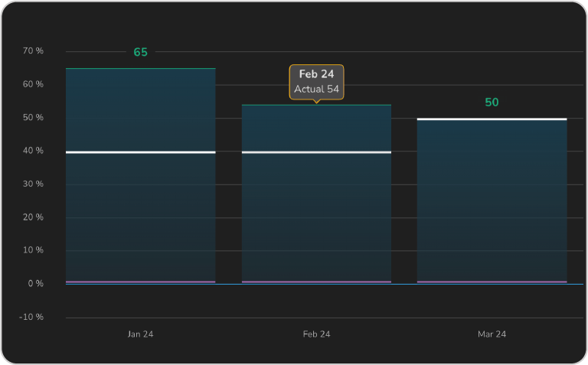The height and width of the screenshot is (365, 588).
Task: Click the 70 % y-axis label
Action: point(33,51)
